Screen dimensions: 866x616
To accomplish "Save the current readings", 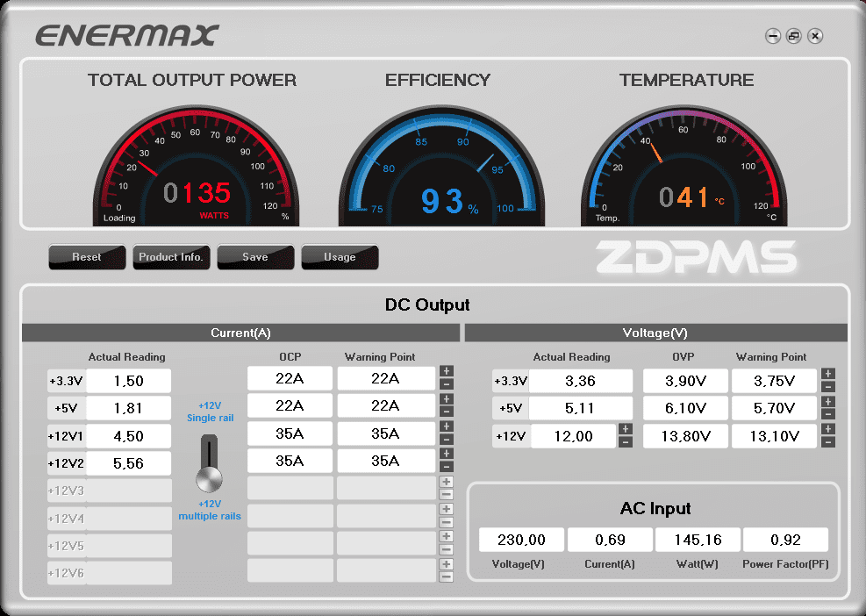I will [x=255, y=257].
